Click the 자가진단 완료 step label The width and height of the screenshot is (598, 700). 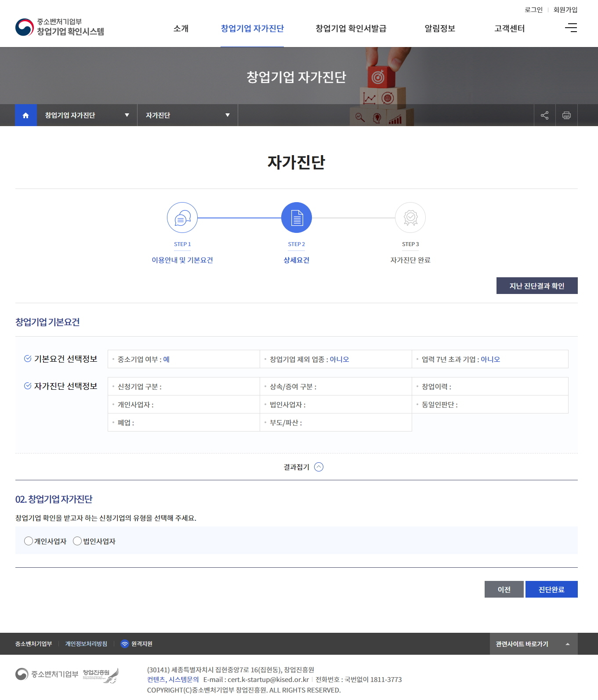pos(410,260)
